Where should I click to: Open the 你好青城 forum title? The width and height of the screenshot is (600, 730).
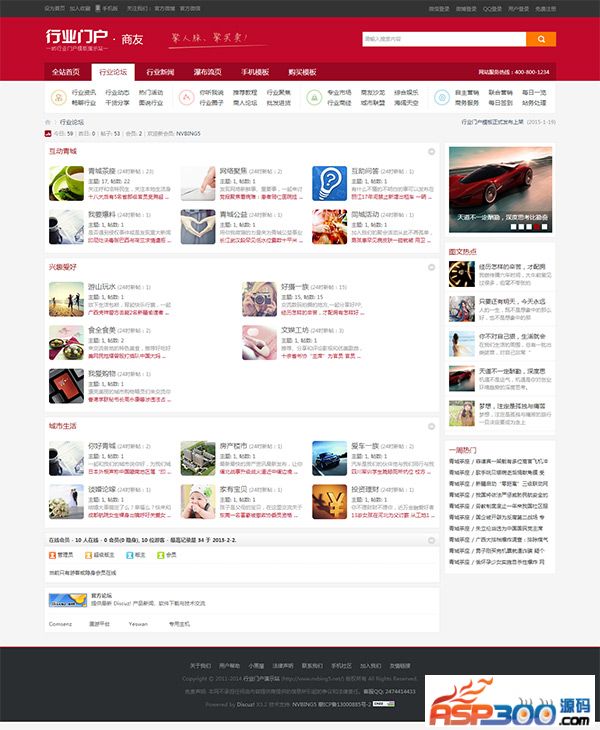coord(101,446)
